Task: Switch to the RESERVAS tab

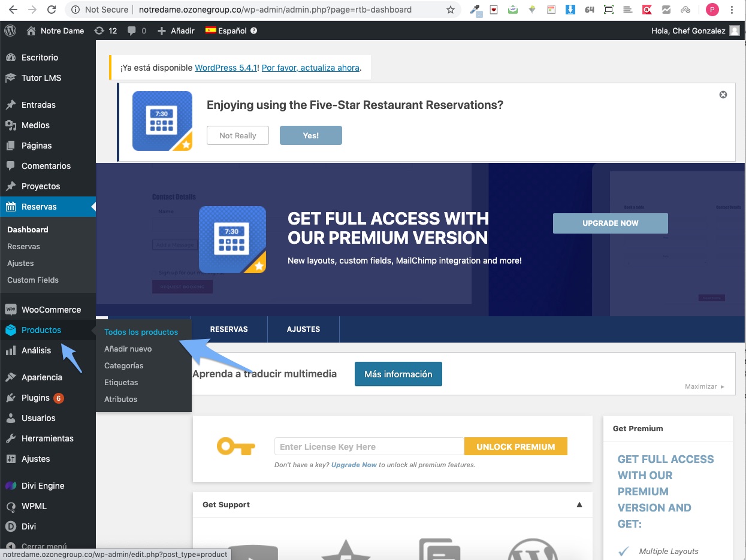Action: (229, 329)
